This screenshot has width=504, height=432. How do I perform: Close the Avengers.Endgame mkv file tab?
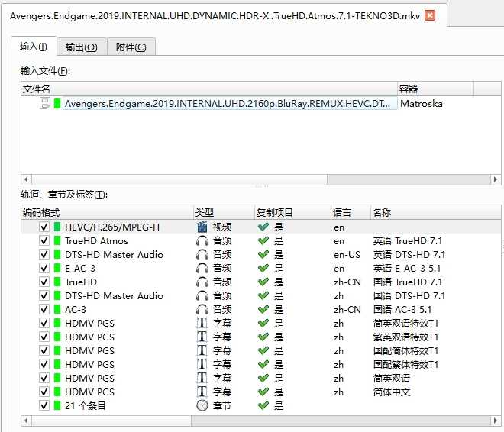(x=430, y=15)
